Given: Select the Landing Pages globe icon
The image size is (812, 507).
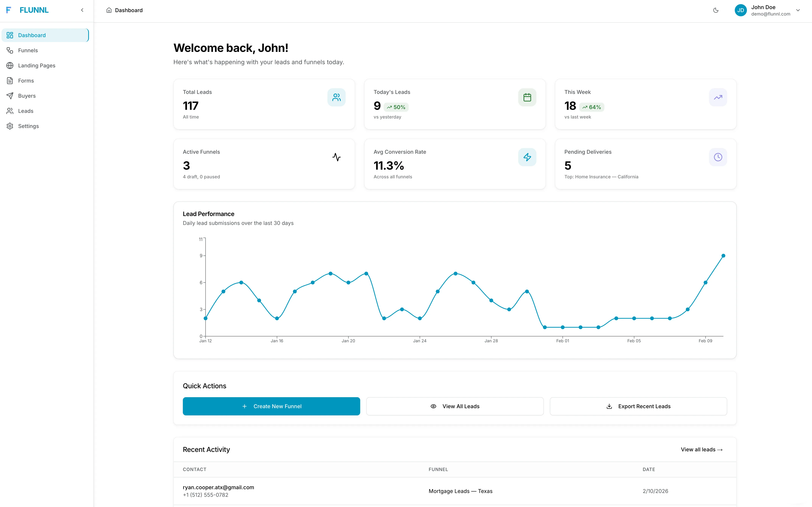Looking at the screenshot, I should click(10, 65).
